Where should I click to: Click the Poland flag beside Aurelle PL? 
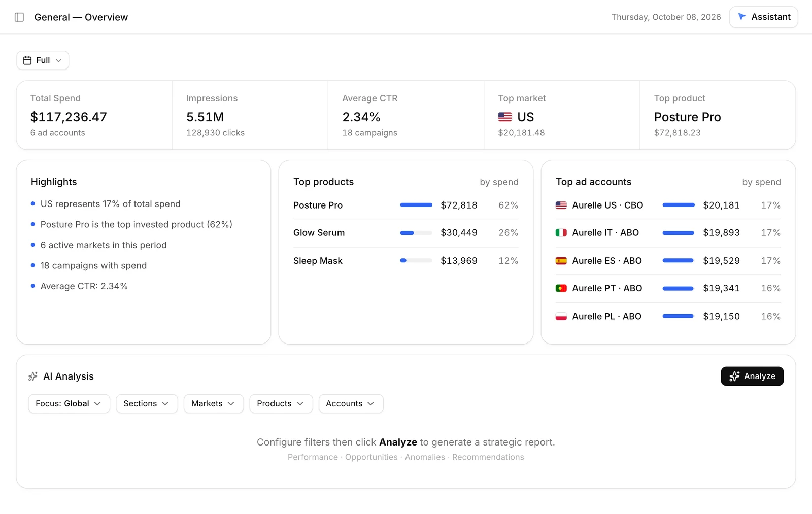pos(561,316)
